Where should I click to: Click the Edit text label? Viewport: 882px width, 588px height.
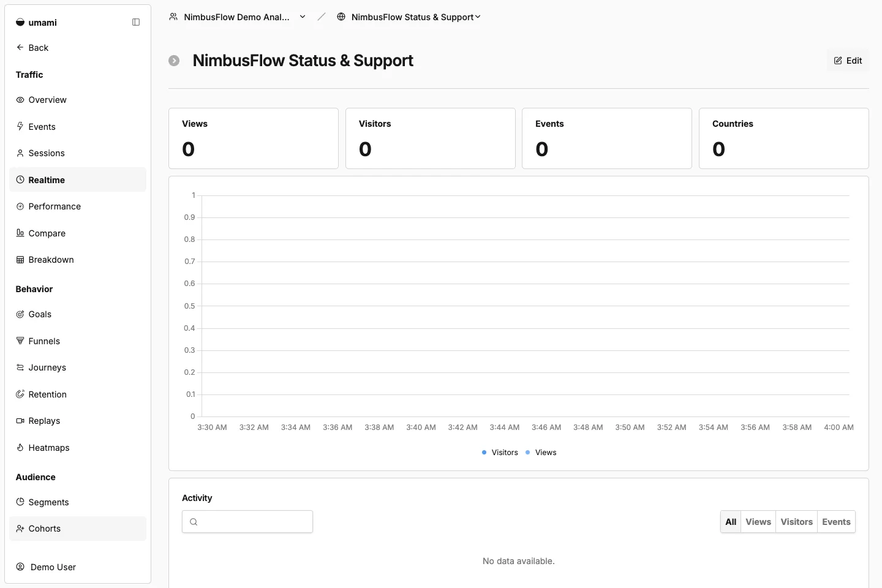[854, 61]
